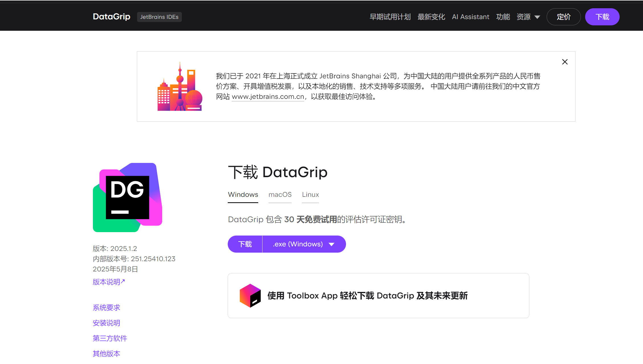
Task: Click the header 下载 purple button
Action: click(x=602, y=17)
